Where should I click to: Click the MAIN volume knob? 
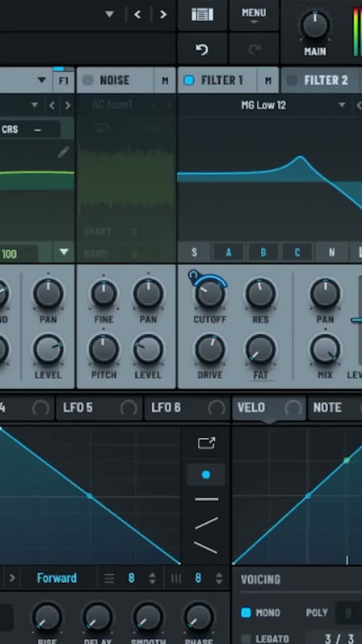pos(315,25)
